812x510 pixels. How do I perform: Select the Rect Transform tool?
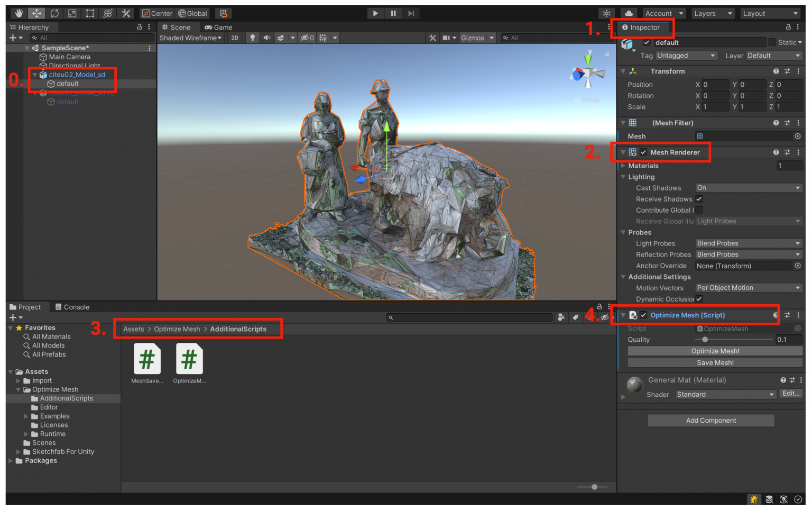tap(89, 13)
